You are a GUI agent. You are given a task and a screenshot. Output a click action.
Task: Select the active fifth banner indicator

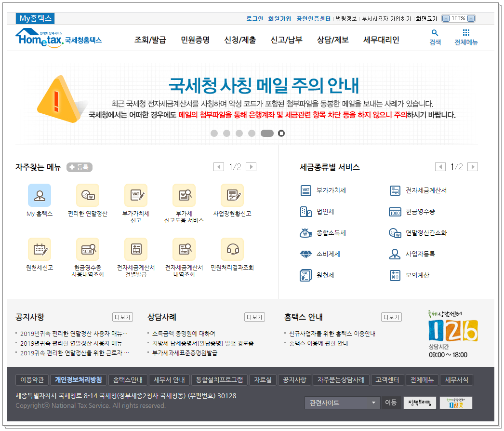click(x=267, y=133)
